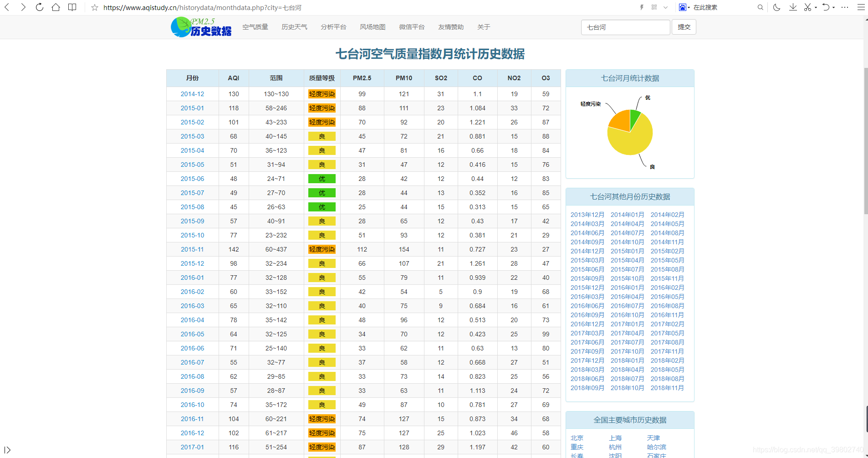868x458 pixels.
Task: Reload the page with the refresh icon
Action: (40, 7)
